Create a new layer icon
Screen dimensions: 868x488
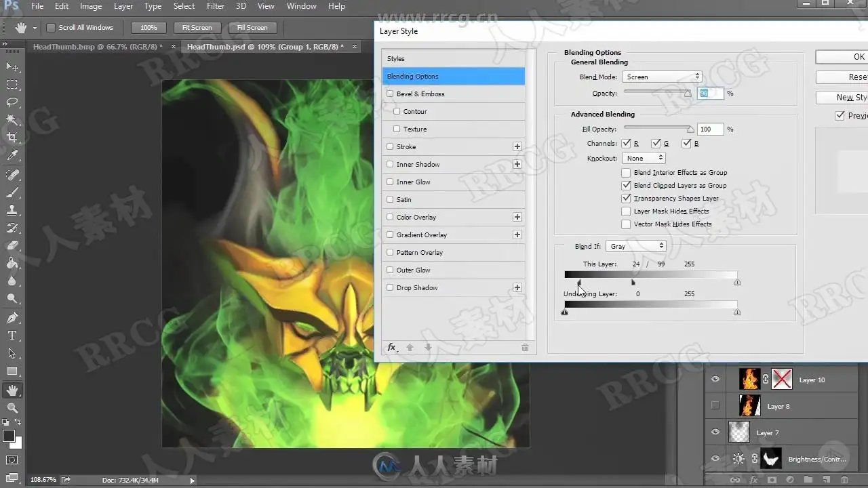pos(827,480)
